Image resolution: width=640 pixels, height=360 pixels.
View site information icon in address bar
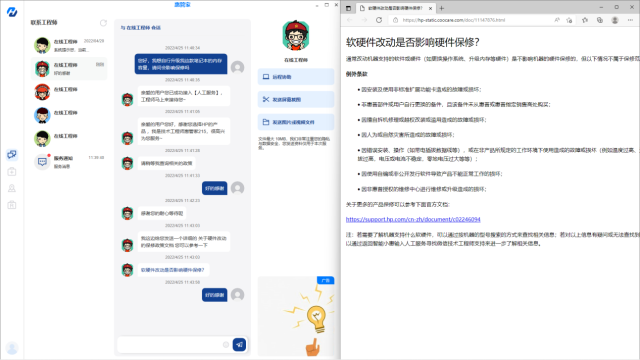pyautogui.click(x=395, y=20)
